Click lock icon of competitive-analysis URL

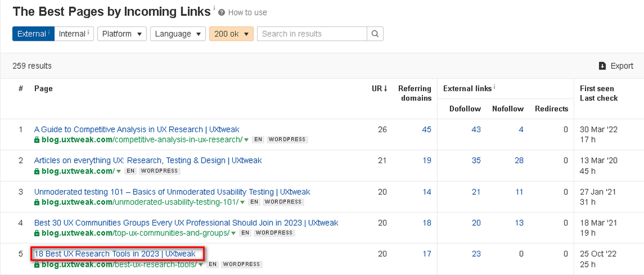[37, 140]
